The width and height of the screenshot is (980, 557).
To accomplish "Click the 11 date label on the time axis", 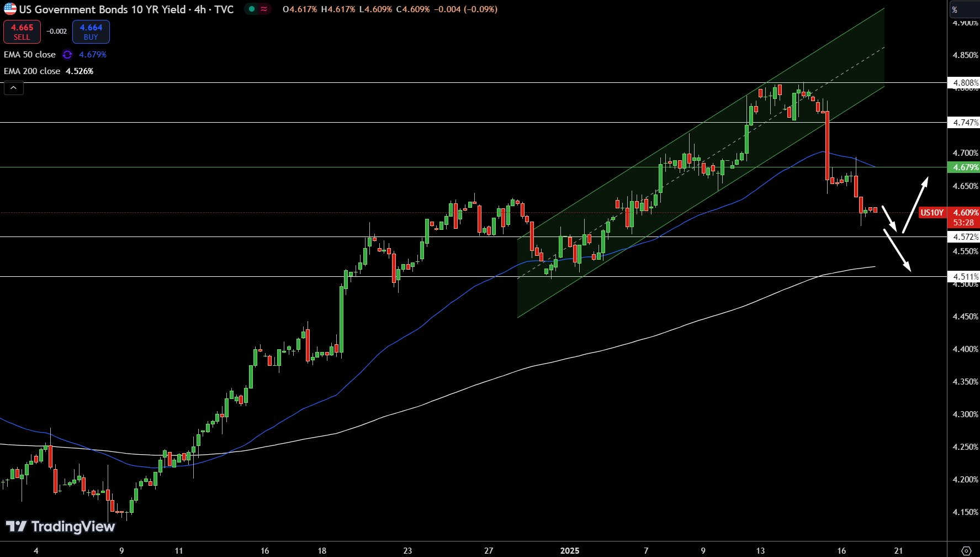I will (178, 551).
